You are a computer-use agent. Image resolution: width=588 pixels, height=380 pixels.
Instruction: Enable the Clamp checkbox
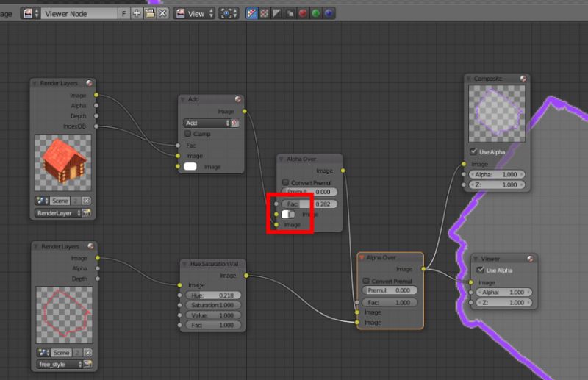point(188,134)
